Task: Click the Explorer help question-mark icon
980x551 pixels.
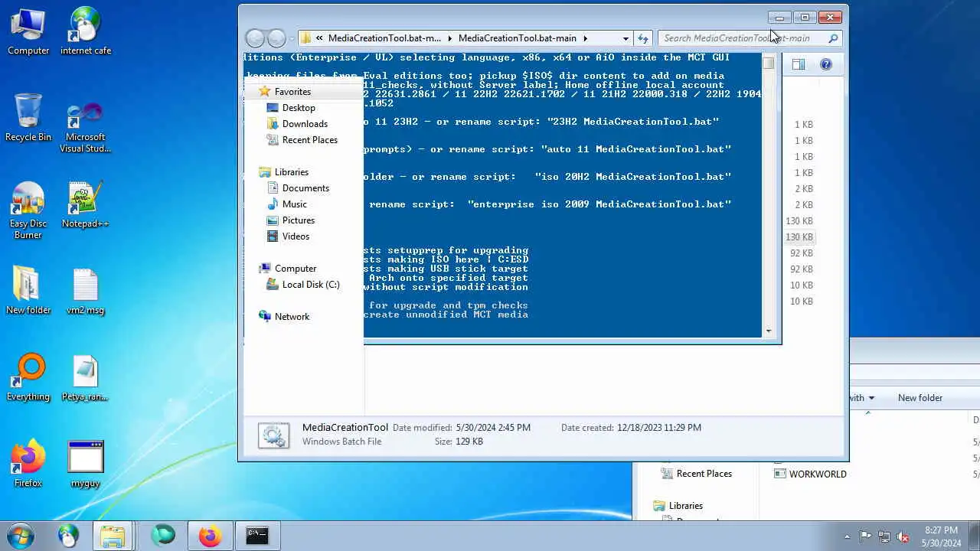Action: pos(826,64)
